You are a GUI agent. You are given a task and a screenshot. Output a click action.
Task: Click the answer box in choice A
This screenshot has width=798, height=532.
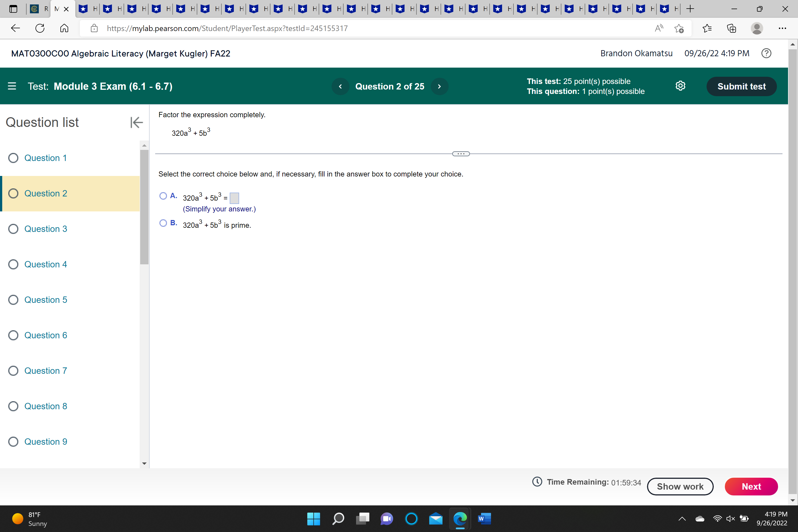coord(234,198)
